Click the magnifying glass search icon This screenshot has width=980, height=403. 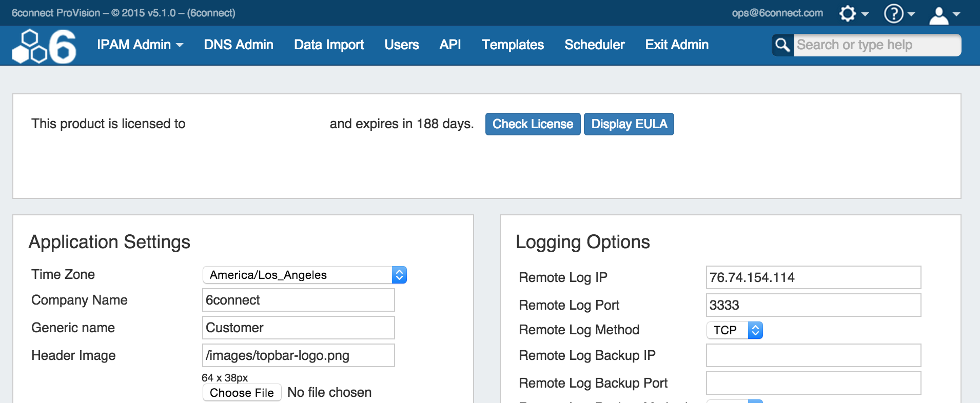tap(782, 45)
